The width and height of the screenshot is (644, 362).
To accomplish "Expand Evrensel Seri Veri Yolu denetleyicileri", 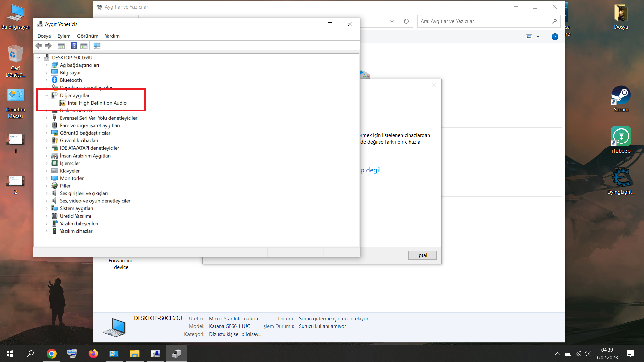I will pyautogui.click(x=47, y=118).
